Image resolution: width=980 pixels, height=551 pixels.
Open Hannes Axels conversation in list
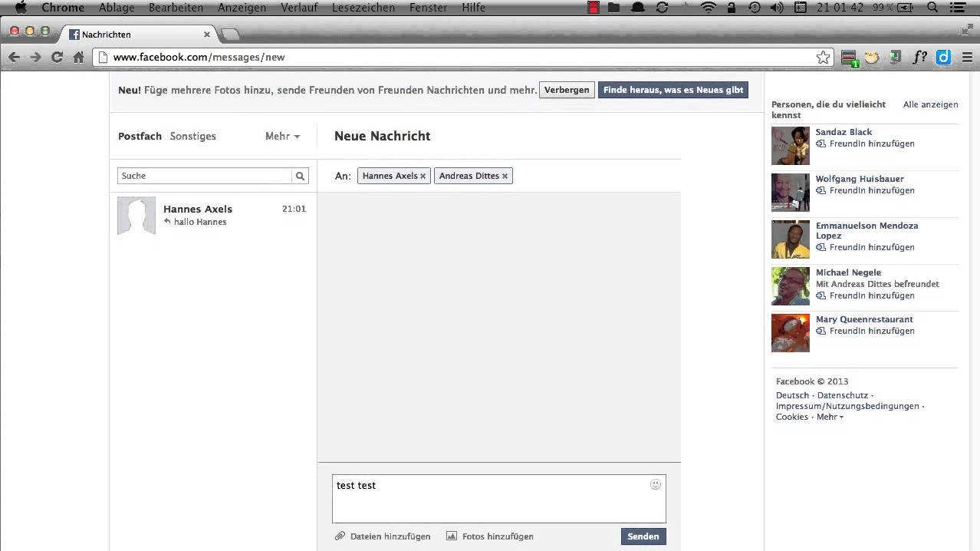(212, 215)
